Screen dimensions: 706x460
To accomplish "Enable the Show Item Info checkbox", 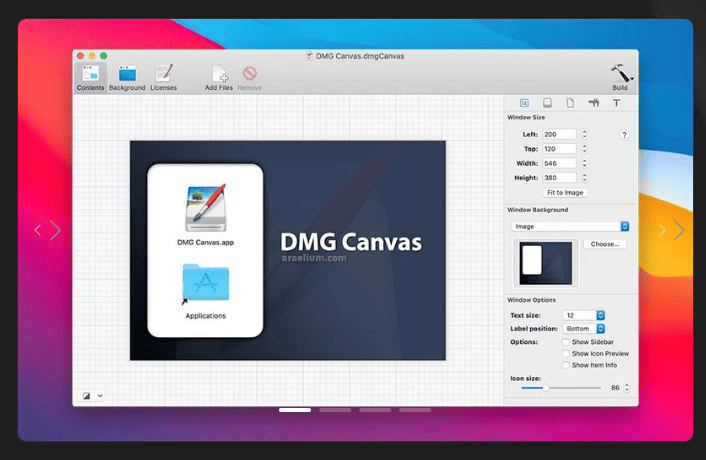I will coord(566,365).
